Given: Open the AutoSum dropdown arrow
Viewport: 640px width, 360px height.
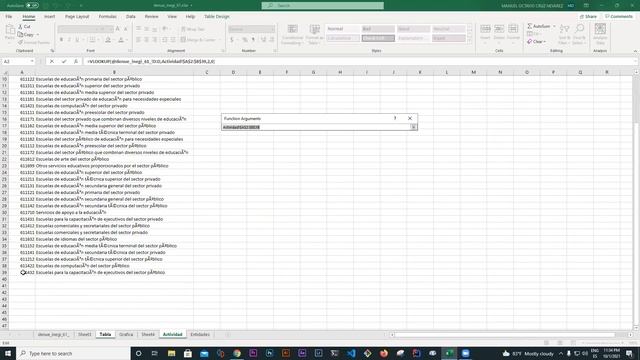Looking at the screenshot, I should click(x=554, y=26).
